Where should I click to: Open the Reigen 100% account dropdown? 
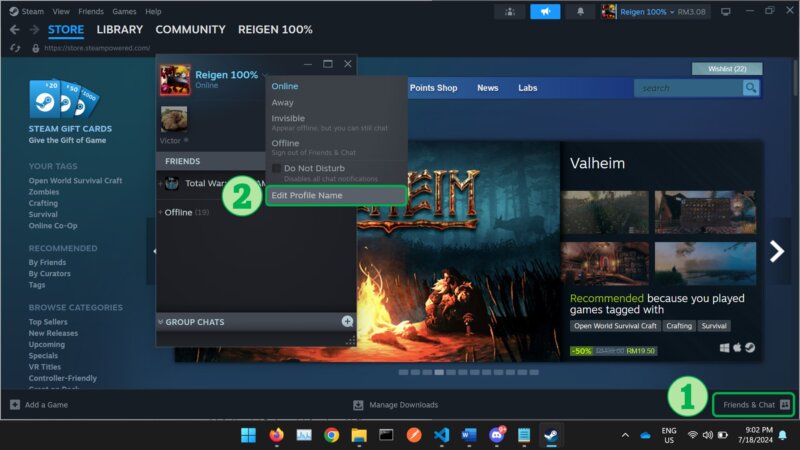coord(645,12)
